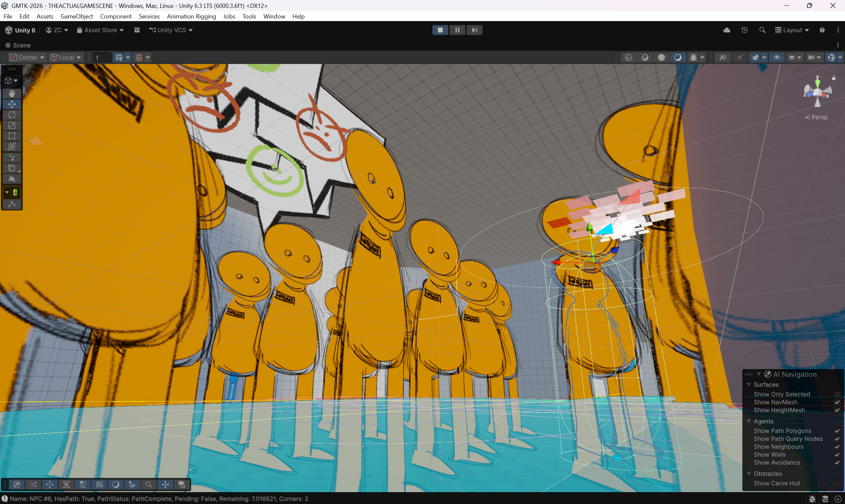Select the Rotate tool
This screenshot has height=504, width=845.
coord(12,115)
